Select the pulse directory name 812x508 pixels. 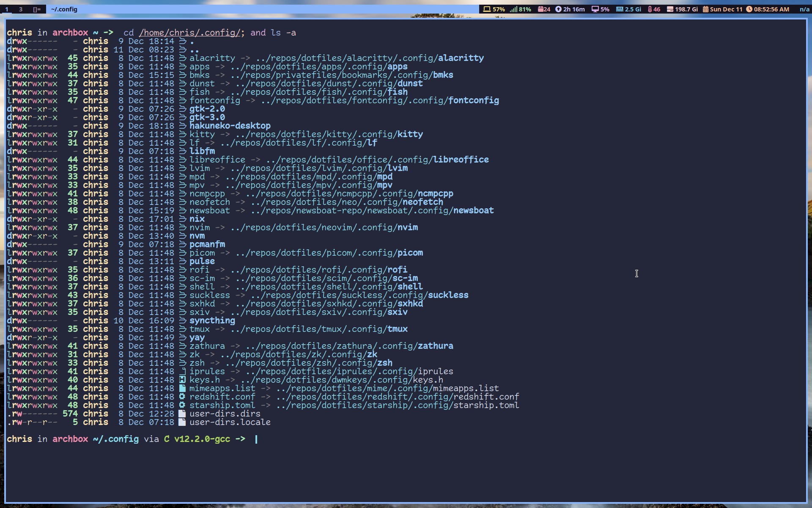point(202,261)
